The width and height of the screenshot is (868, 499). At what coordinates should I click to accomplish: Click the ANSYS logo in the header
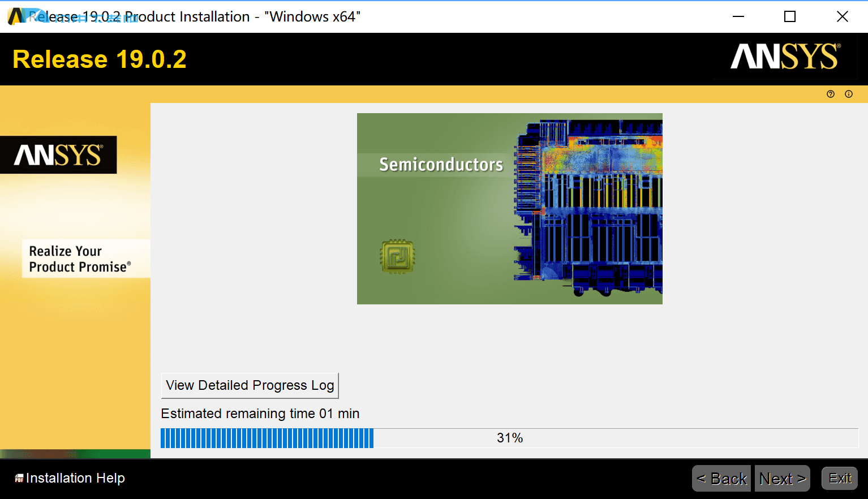pos(785,57)
